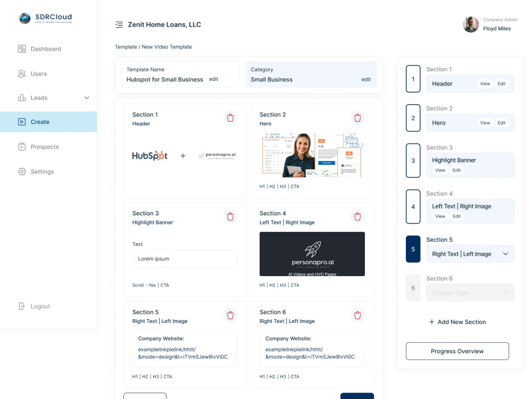Delete Section 5 card using trash icon
This screenshot has width=532, height=399.
point(230,315)
